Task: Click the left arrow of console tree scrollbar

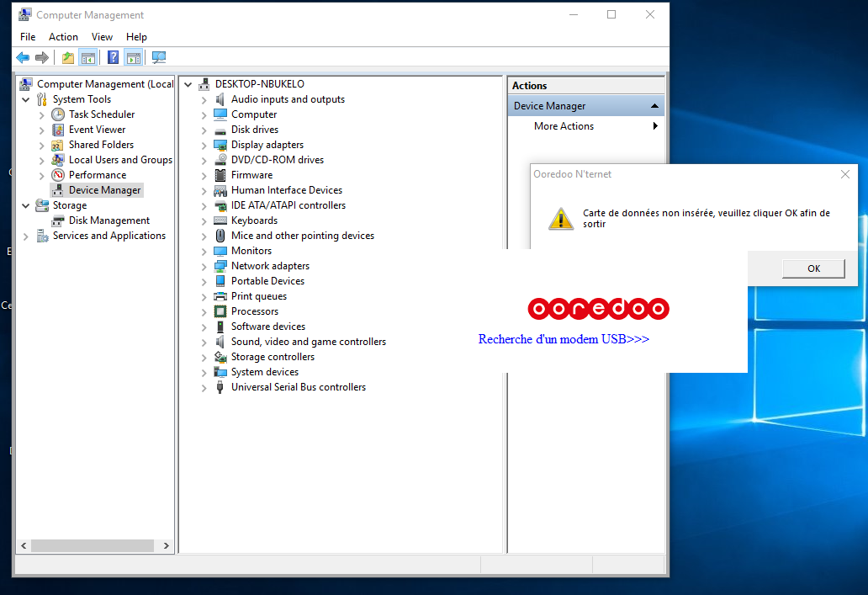Action: pos(24,545)
